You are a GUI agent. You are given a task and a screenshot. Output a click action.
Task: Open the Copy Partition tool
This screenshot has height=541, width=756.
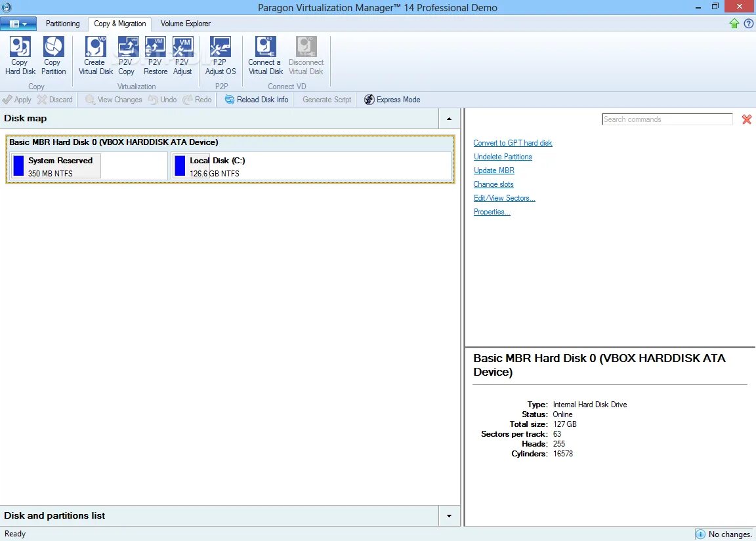coord(52,55)
